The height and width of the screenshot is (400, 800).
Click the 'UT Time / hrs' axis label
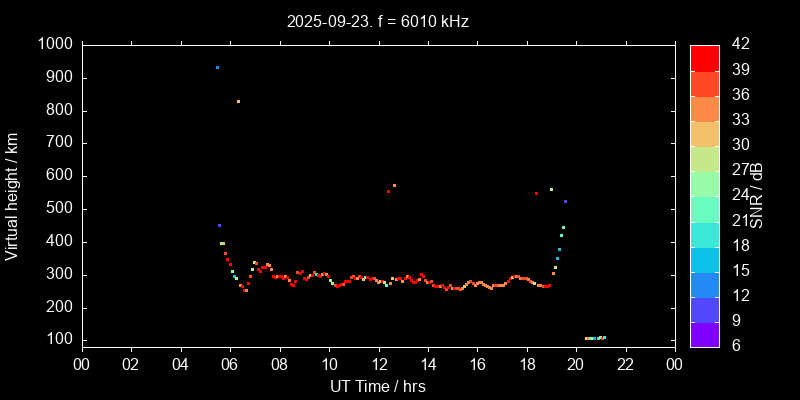[377, 386]
